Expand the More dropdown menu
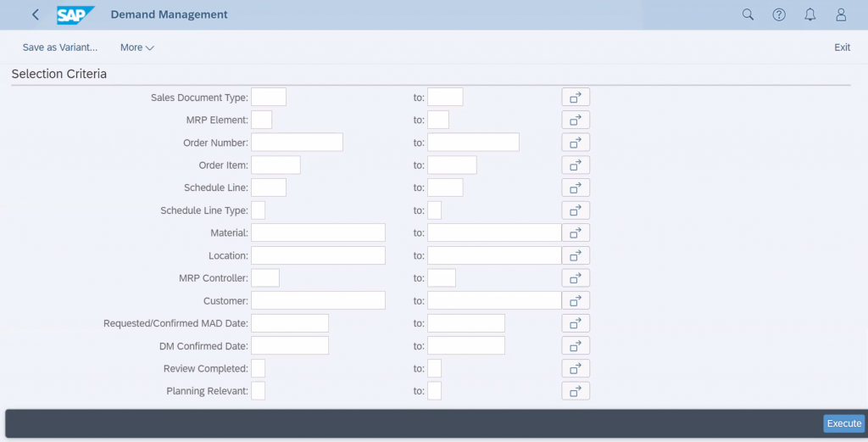Viewport: 868px width, 442px height. pos(136,48)
